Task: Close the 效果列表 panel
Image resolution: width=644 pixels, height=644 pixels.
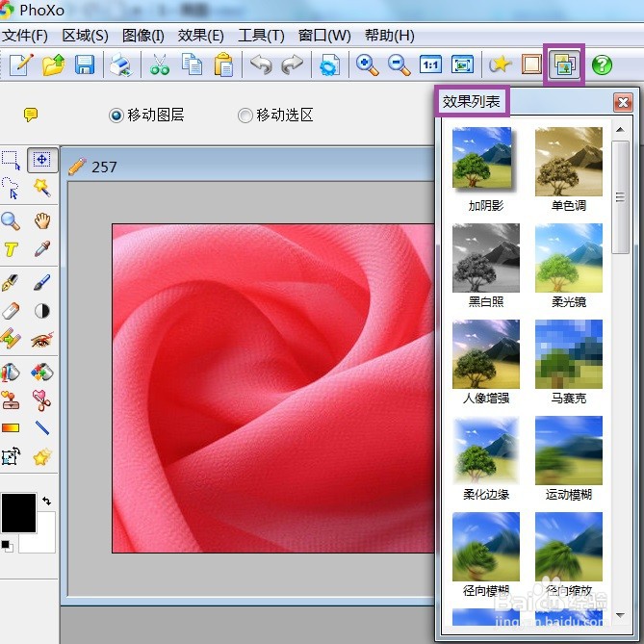Action: pos(623,102)
